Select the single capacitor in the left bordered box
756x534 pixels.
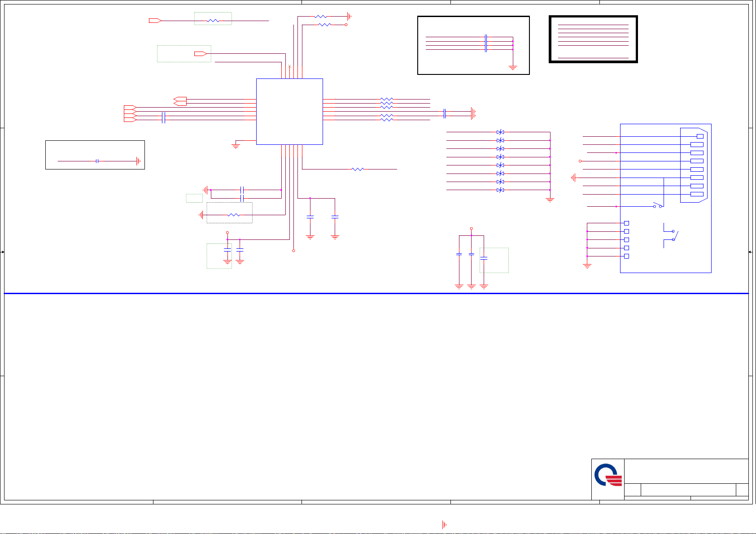(97, 161)
